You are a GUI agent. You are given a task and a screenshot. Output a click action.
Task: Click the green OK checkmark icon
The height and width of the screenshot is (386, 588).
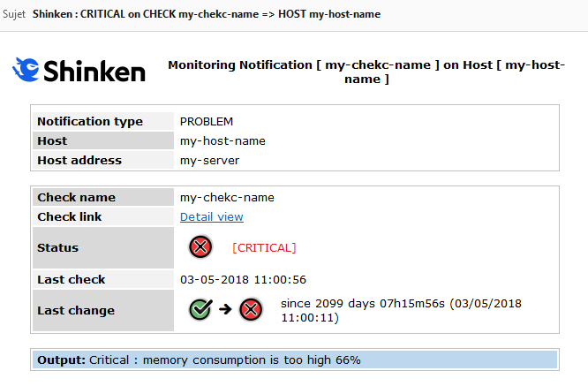coord(201,310)
